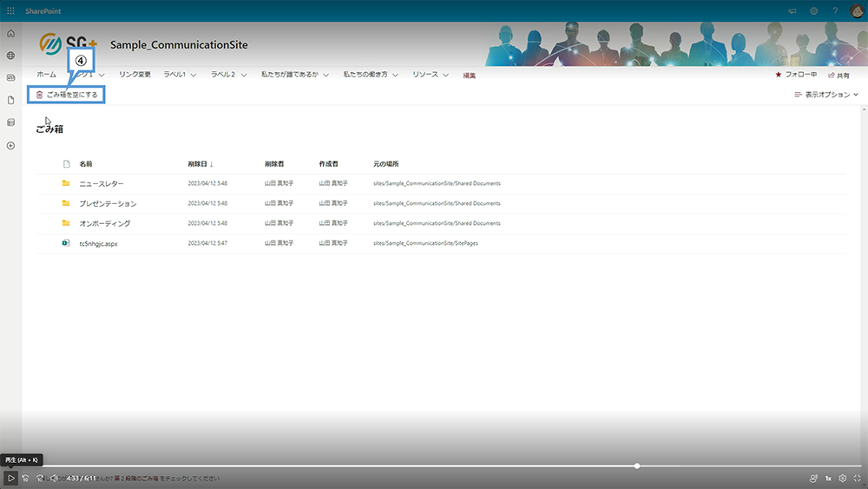Open My files page icon in left rail

[10, 100]
